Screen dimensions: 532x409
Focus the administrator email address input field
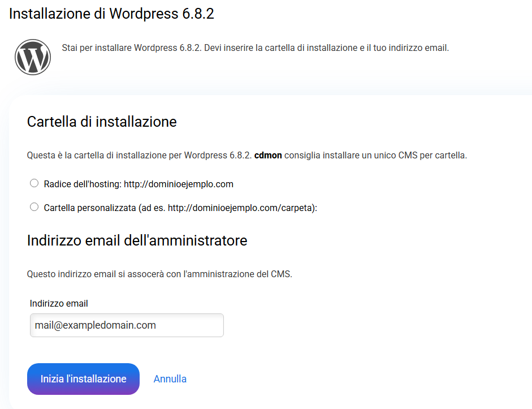click(x=127, y=325)
